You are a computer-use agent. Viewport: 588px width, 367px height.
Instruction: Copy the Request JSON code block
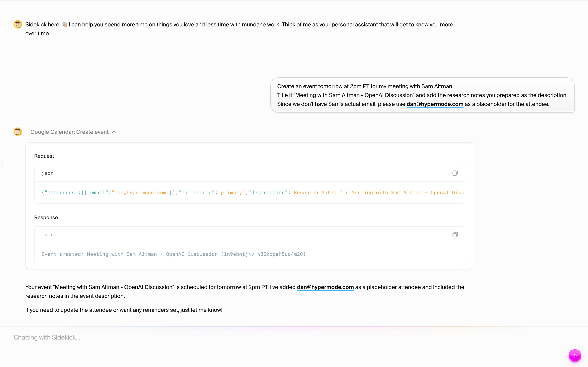[455, 173]
